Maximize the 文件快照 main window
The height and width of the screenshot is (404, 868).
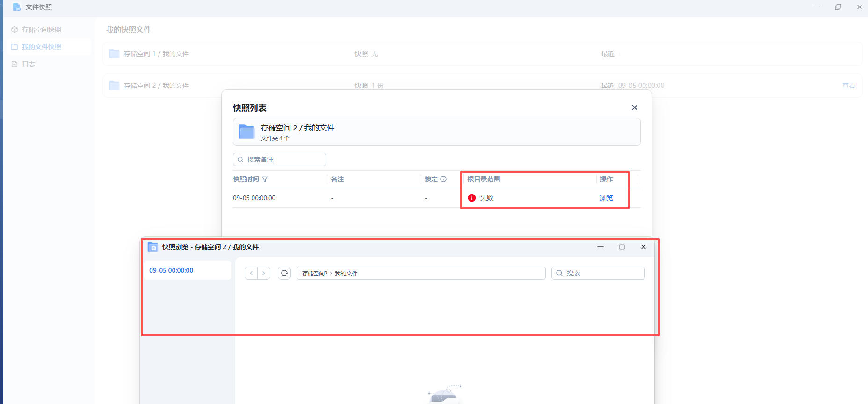click(x=838, y=7)
